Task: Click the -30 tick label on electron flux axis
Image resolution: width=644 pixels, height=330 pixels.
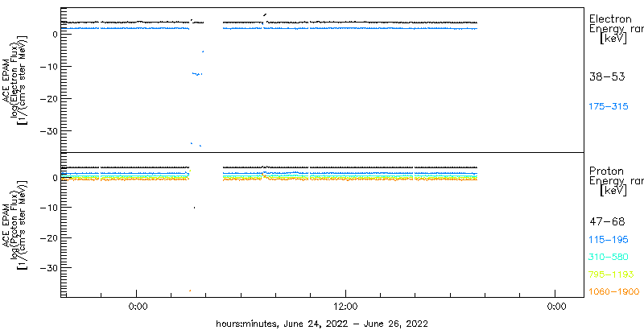Action: 49,131
